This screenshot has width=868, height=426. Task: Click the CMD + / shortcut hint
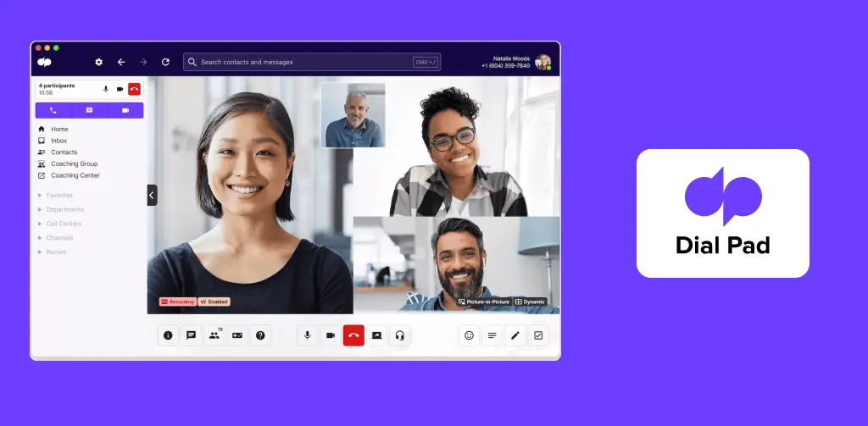(x=426, y=62)
